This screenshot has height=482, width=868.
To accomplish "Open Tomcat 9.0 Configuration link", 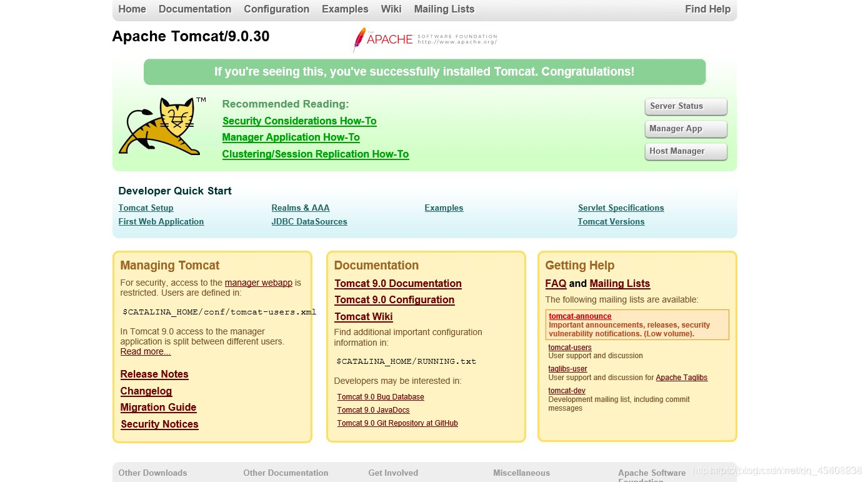I will (394, 299).
